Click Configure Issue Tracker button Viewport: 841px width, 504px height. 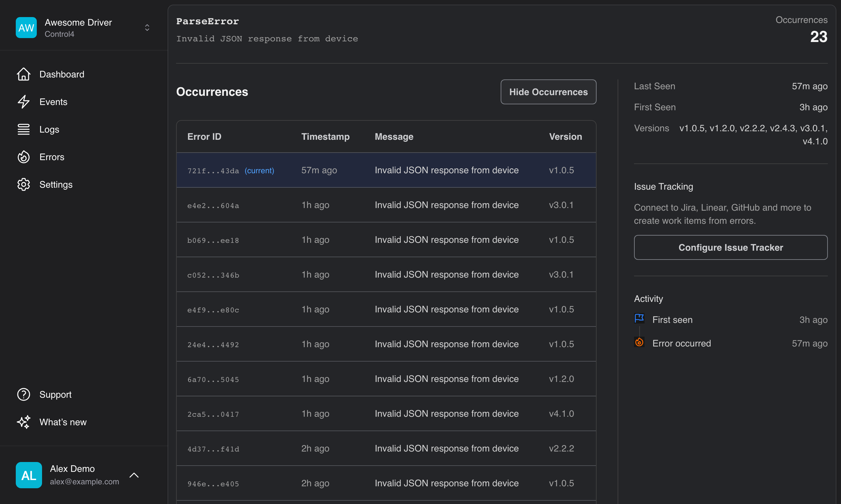pyautogui.click(x=731, y=247)
